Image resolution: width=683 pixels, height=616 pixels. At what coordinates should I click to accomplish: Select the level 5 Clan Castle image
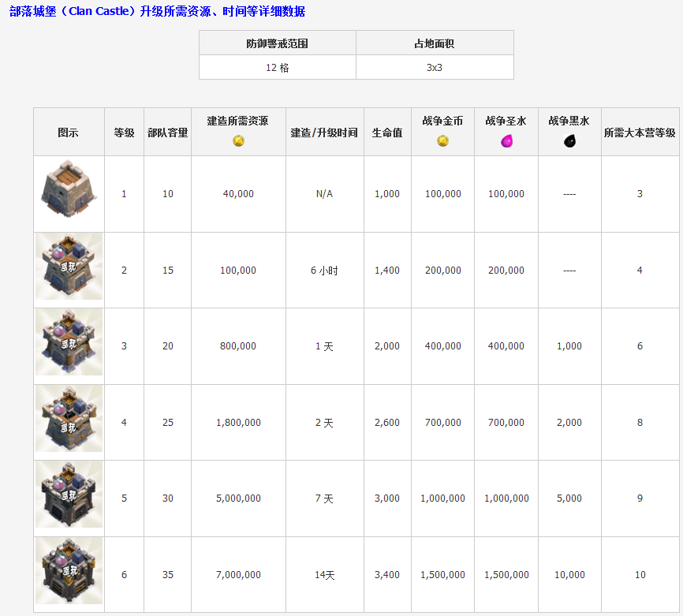69,495
